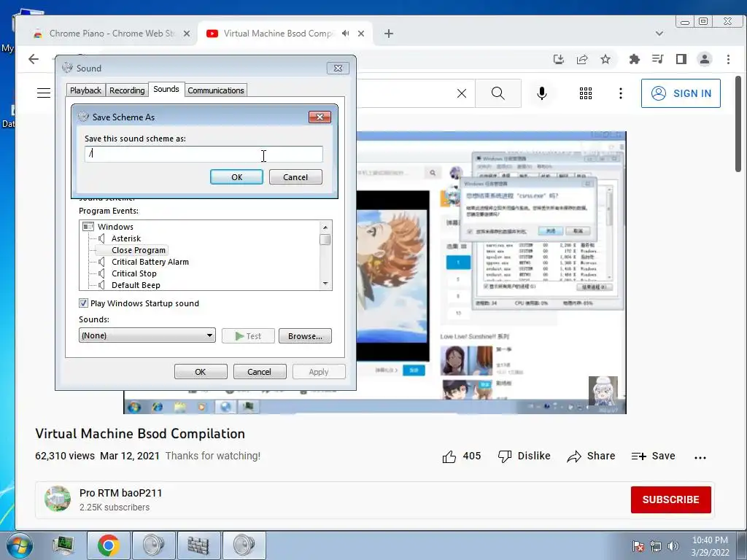Click Program Events list scroll down arrow
This screenshot has width=747, height=560.
pos(325,284)
